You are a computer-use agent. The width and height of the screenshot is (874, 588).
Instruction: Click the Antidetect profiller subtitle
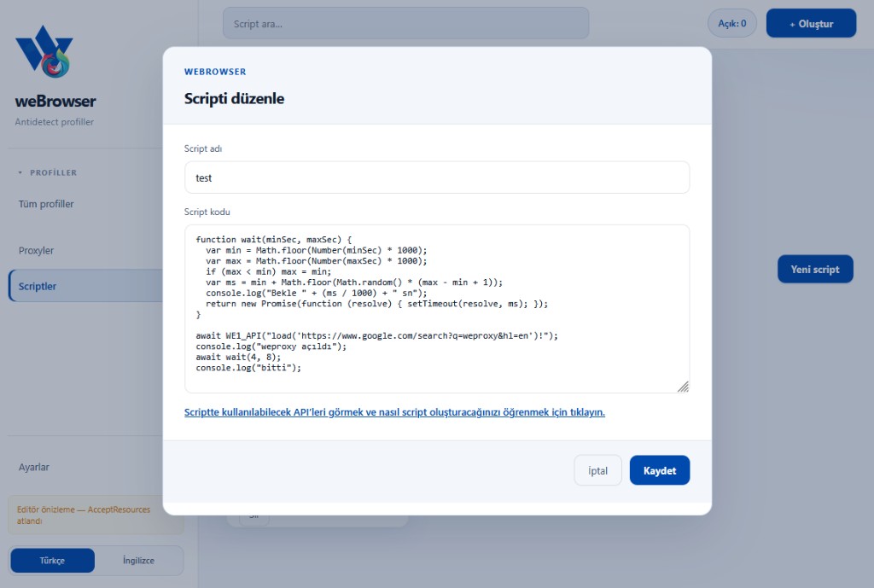click(x=54, y=122)
